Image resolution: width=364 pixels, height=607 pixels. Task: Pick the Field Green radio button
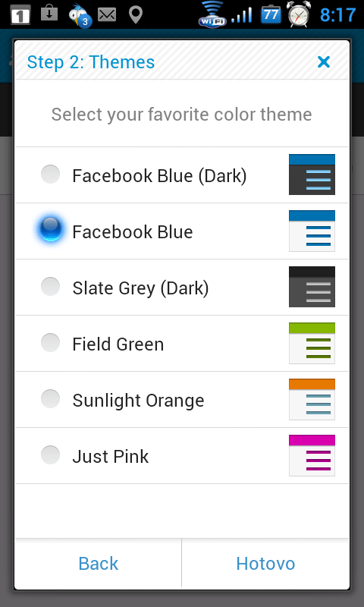[51, 343]
